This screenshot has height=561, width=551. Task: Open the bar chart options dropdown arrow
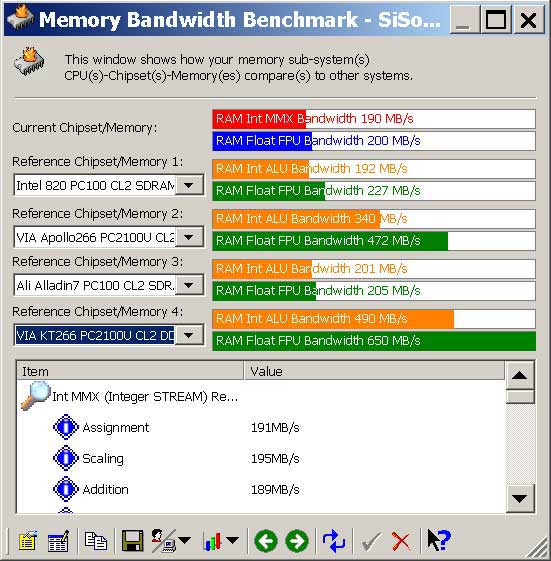click(x=233, y=540)
